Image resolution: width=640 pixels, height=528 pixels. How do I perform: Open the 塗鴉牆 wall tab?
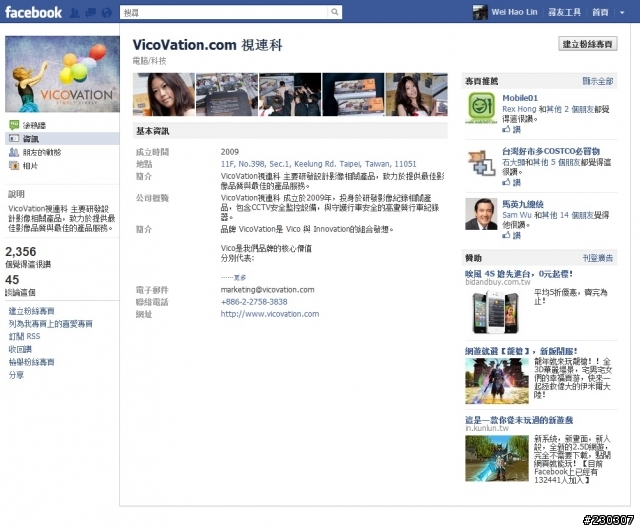click(x=34, y=125)
